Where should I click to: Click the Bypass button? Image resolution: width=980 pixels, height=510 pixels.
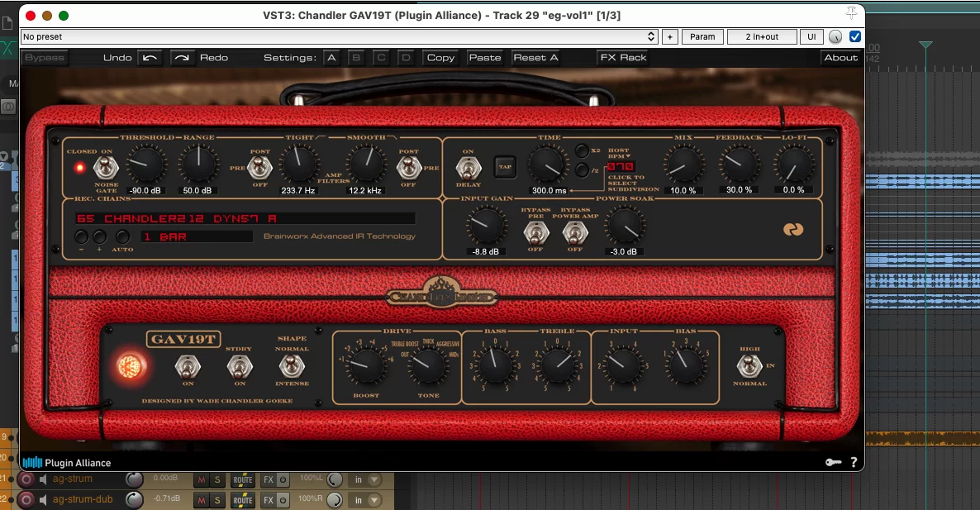(x=44, y=58)
